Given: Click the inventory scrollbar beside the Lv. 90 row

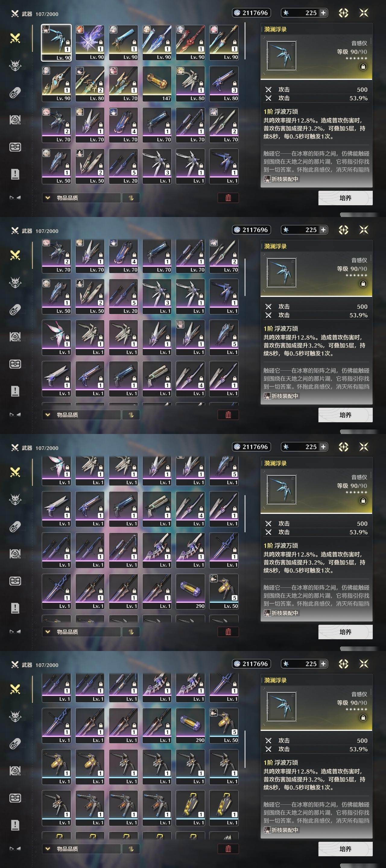Looking at the screenshot, I should tap(245, 41).
